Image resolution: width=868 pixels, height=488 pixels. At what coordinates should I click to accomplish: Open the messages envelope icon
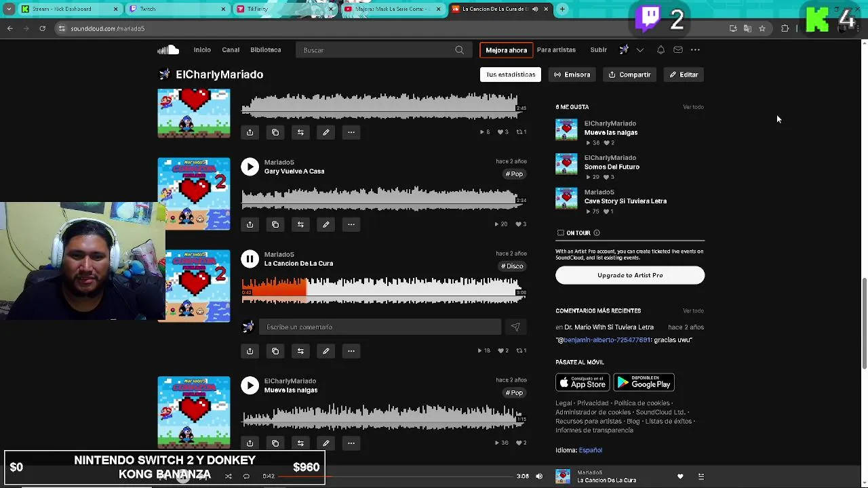click(678, 49)
